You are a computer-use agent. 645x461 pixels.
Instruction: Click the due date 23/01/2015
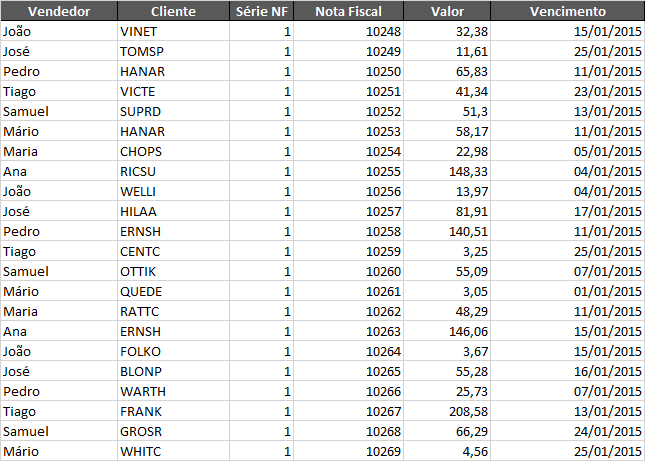(605, 91)
